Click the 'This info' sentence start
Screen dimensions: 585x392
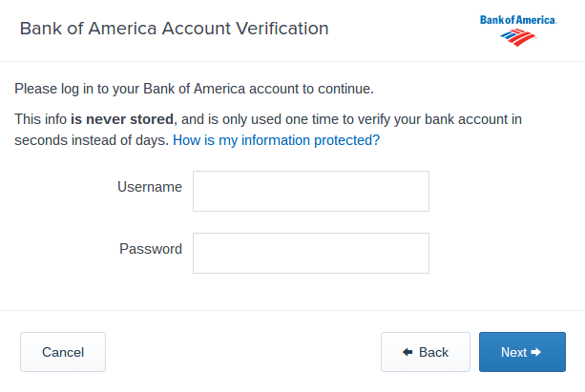click(x=41, y=119)
